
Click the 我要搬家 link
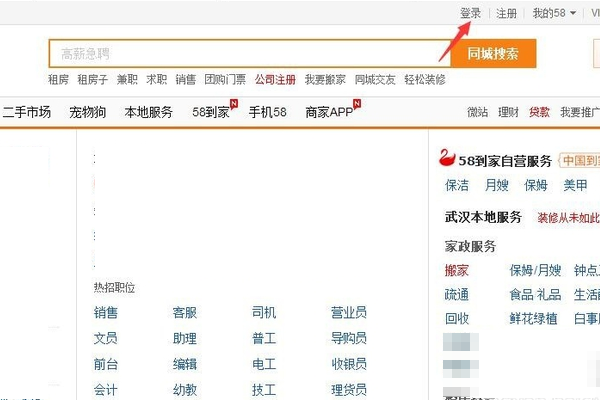click(x=325, y=80)
